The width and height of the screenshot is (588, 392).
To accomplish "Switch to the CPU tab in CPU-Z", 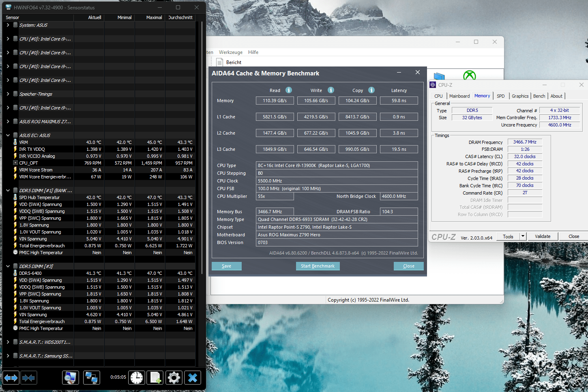I will point(438,96).
